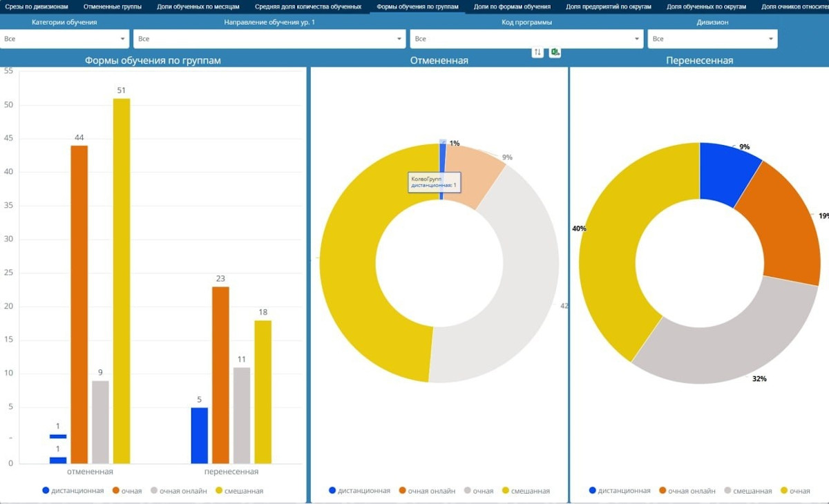Viewport: 829px width, 504px height.
Task: Toggle очная онлайн series in bar chart legend
Action: (x=183, y=491)
